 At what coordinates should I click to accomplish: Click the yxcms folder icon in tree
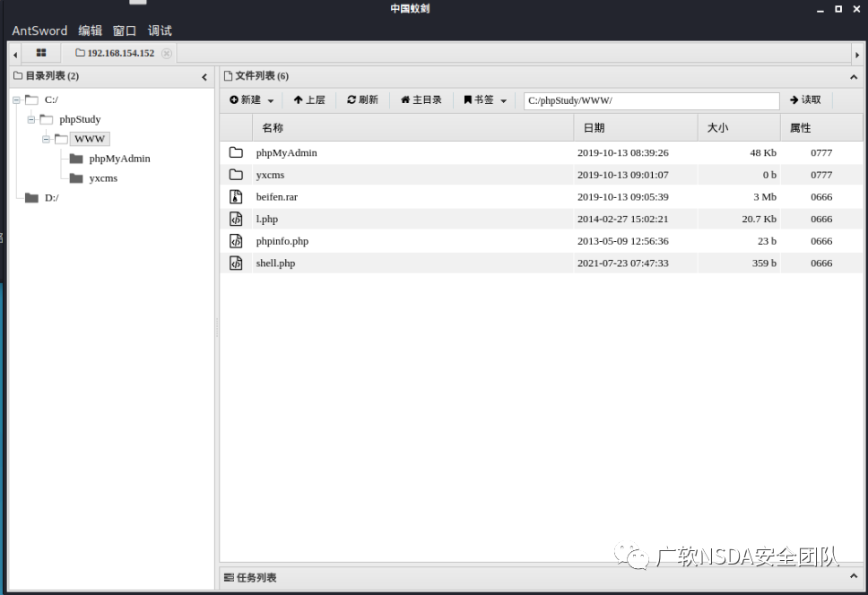point(76,178)
